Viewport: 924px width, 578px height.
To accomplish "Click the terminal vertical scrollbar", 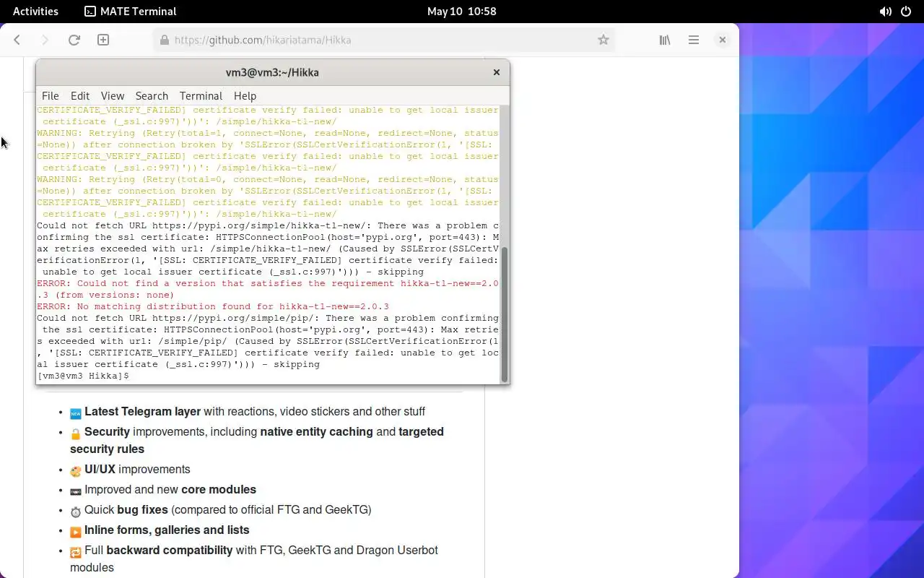I will point(505,314).
